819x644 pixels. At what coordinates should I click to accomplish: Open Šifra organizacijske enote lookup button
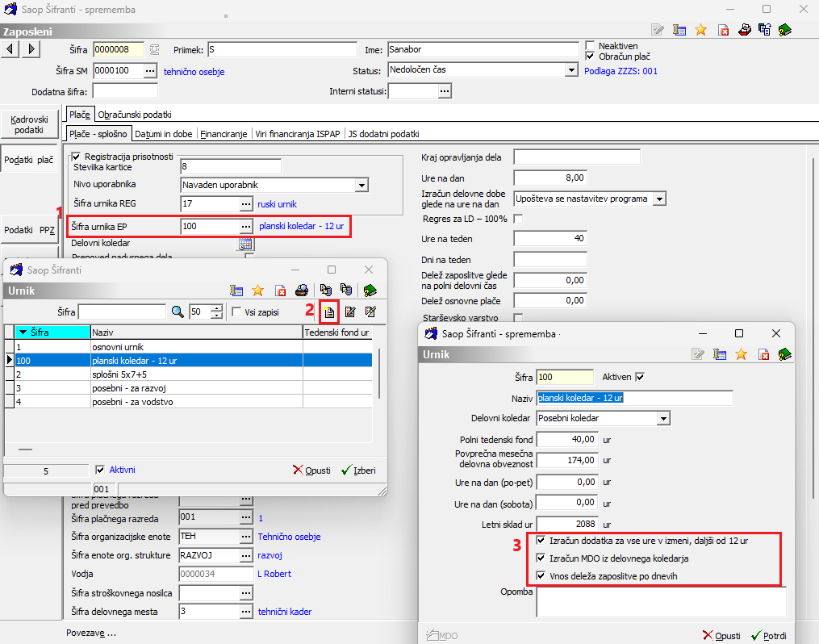coord(246,537)
